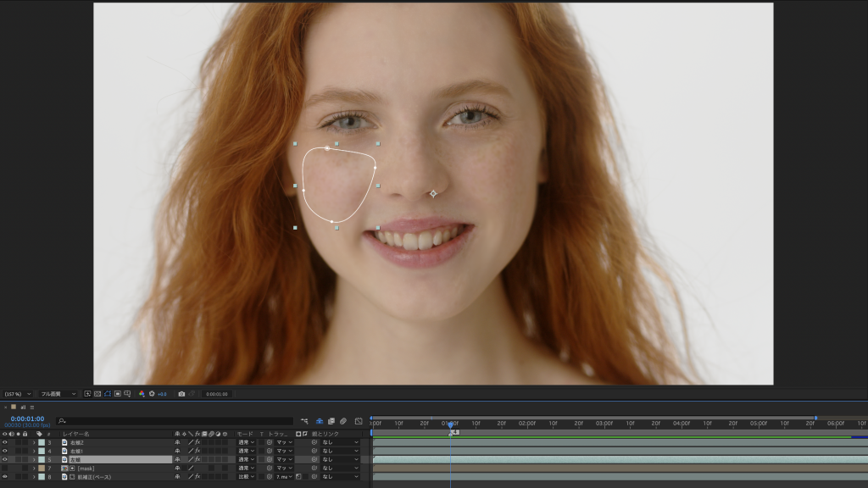The image size is (868, 488).
Task: Click the snapshot camera icon
Action: click(181, 394)
